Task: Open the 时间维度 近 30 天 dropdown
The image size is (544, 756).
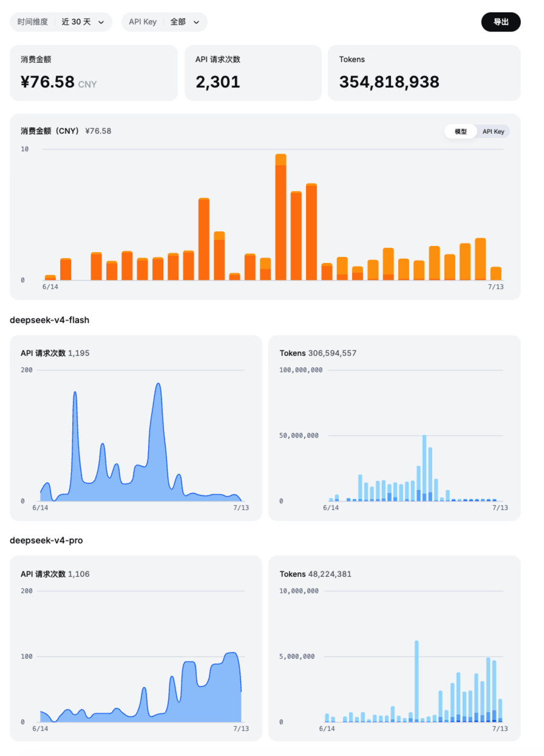Action: [61, 22]
